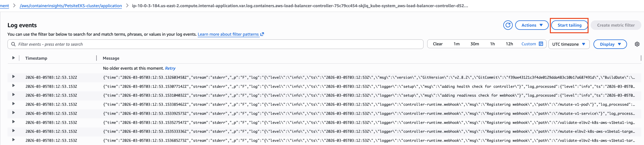Click message with path /validate-elbv2-k8s-aws-v1beta1-ing
The width and height of the screenshot is (644, 145).
click(x=369, y=123)
